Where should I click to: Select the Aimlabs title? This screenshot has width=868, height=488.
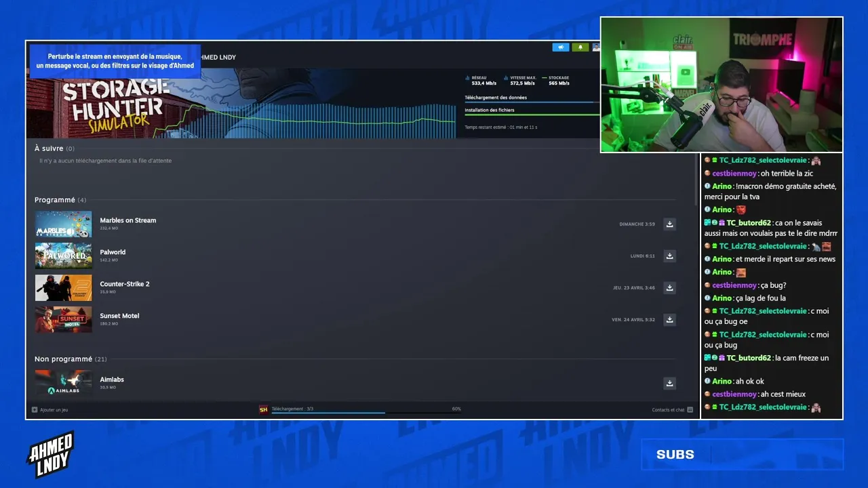point(112,380)
